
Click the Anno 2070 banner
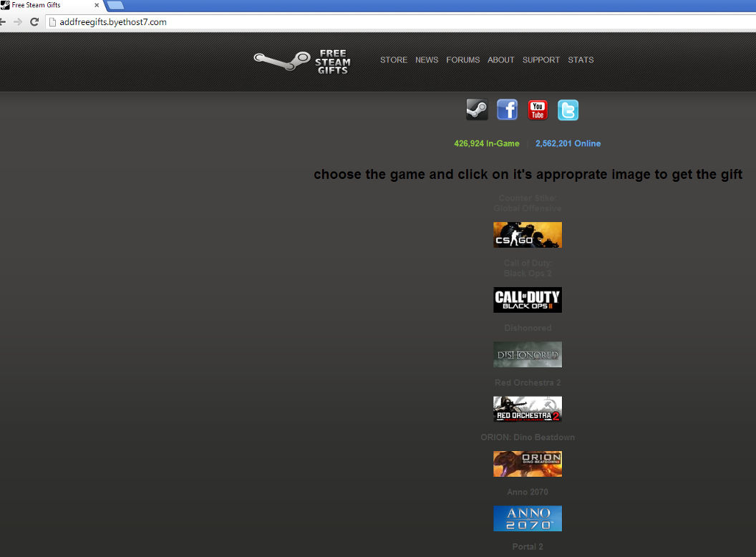528,518
